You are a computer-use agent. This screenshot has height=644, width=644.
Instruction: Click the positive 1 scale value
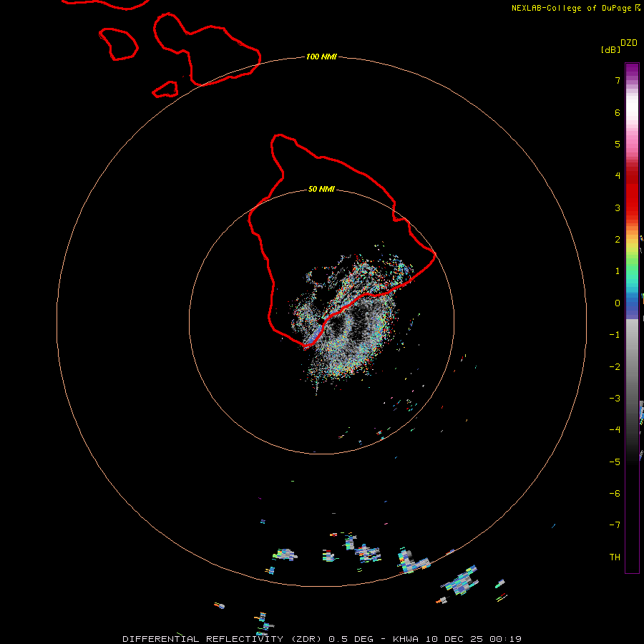pyautogui.click(x=618, y=271)
